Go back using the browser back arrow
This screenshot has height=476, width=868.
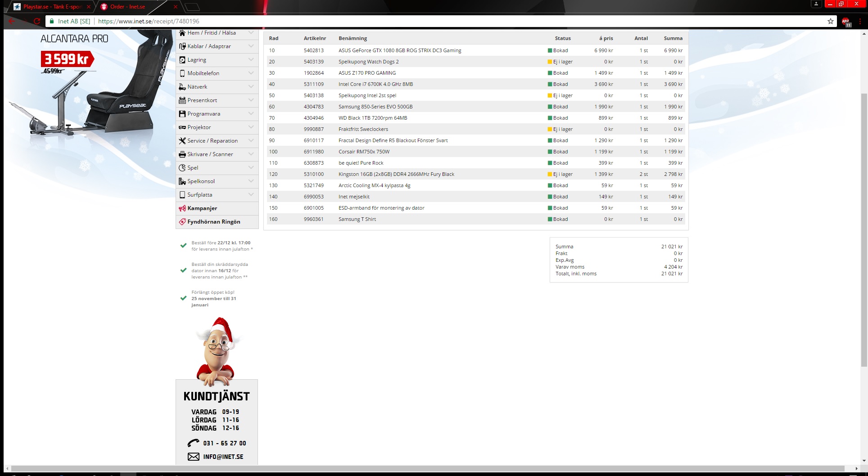pyautogui.click(x=12, y=21)
